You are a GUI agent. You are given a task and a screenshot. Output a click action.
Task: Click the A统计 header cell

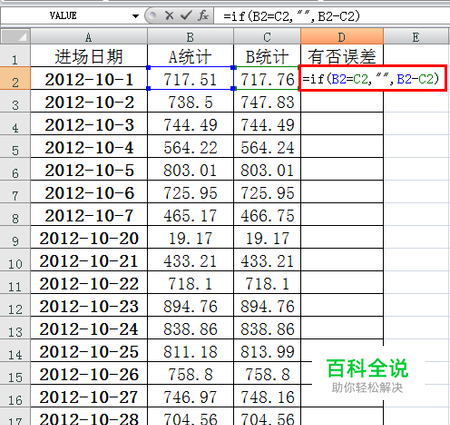click(190, 56)
